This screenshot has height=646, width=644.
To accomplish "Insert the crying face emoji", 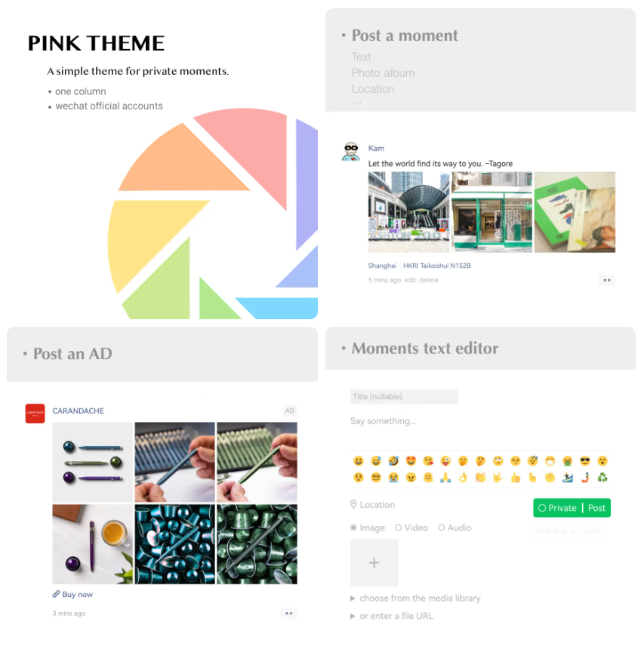I will [393, 478].
